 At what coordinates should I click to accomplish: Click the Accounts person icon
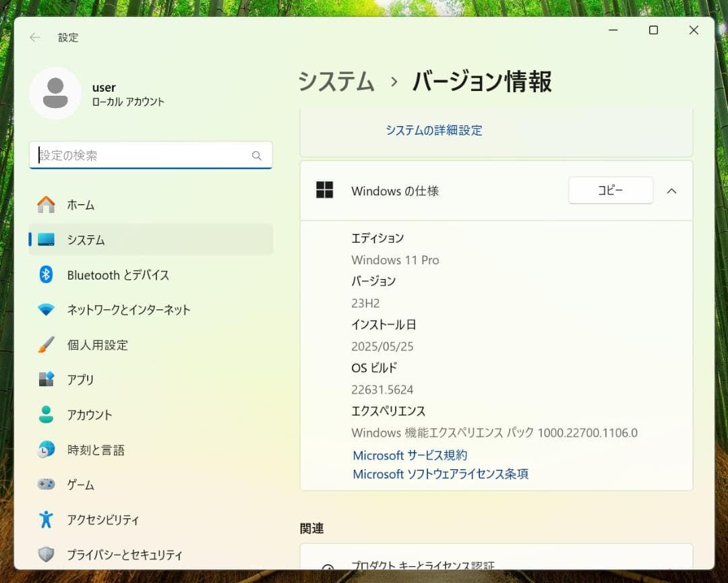[46, 415]
